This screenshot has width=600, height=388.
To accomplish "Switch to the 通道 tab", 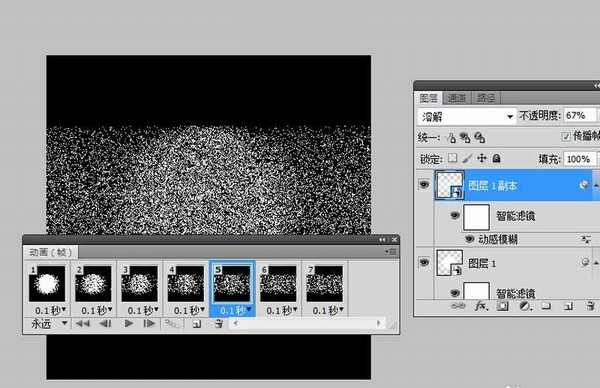I will point(457,98).
